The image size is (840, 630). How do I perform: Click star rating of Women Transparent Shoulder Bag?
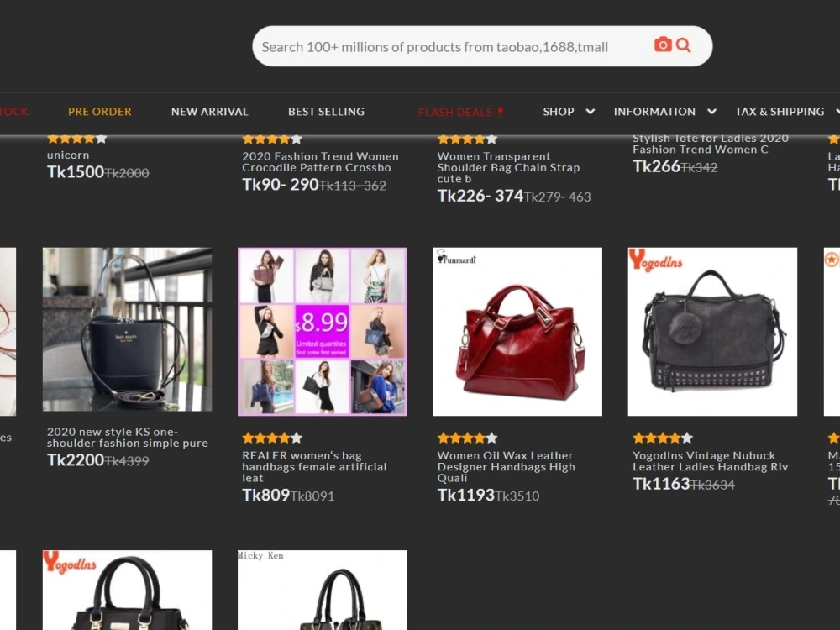pos(467,139)
